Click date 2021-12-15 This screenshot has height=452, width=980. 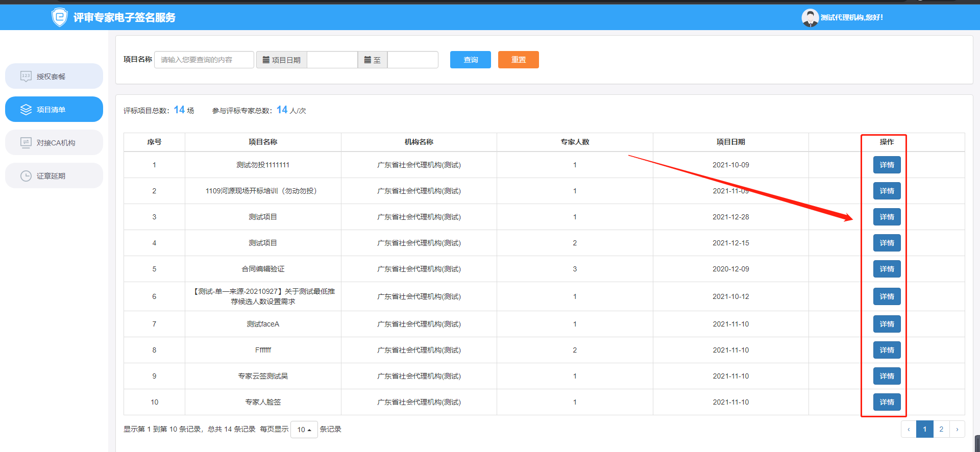731,243
